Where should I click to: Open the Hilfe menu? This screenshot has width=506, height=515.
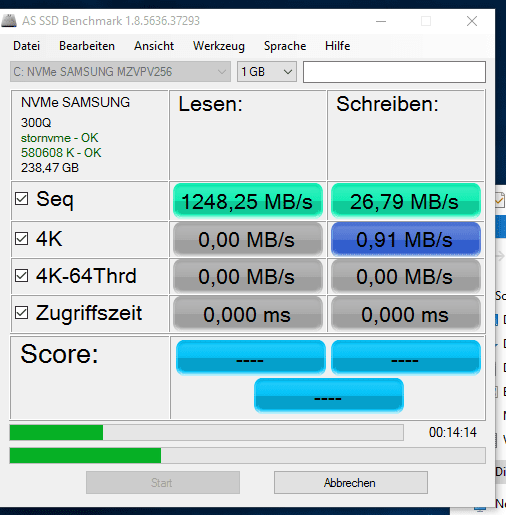[x=338, y=46]
